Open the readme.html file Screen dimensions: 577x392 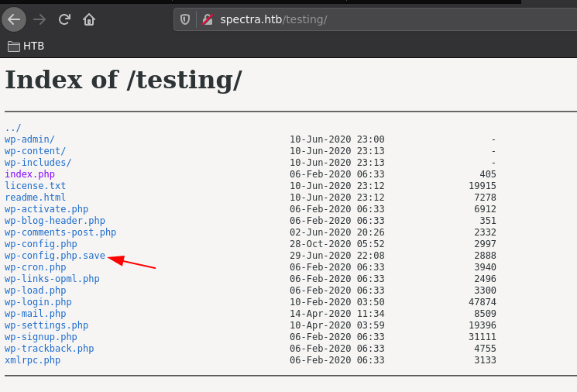tap(35, 198)
